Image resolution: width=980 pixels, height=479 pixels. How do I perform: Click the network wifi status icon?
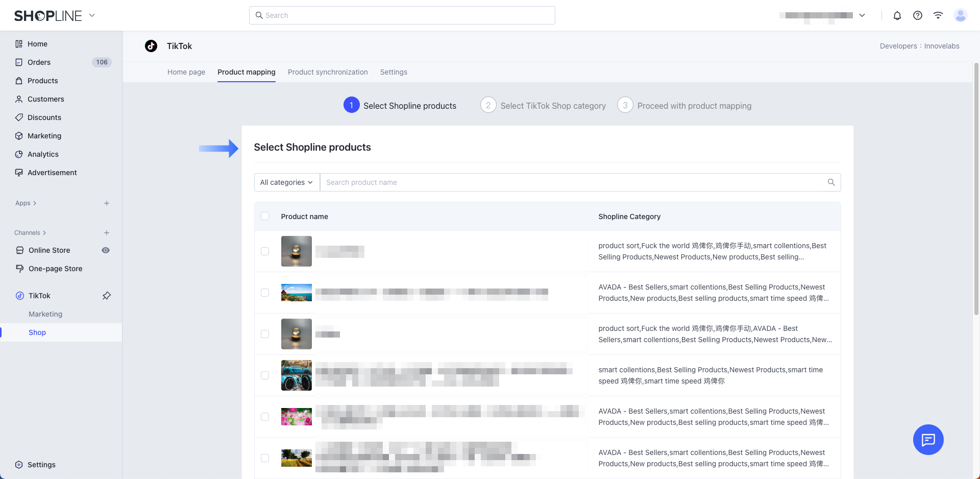[x=938, y=15]
